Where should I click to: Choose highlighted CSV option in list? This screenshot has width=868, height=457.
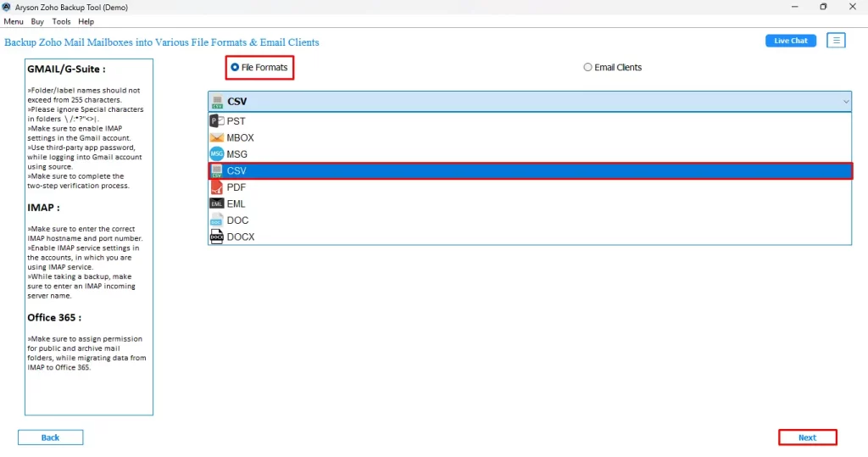point(530,170)
